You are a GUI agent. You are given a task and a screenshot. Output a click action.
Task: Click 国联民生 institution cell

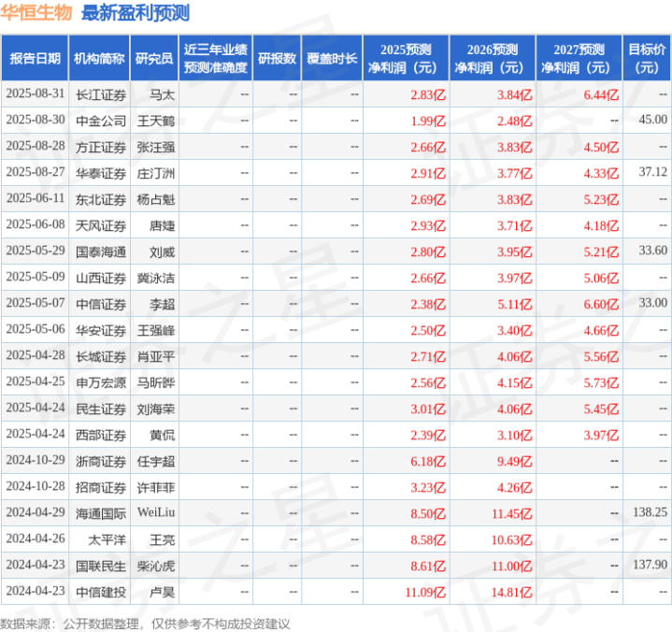[101, 566]
